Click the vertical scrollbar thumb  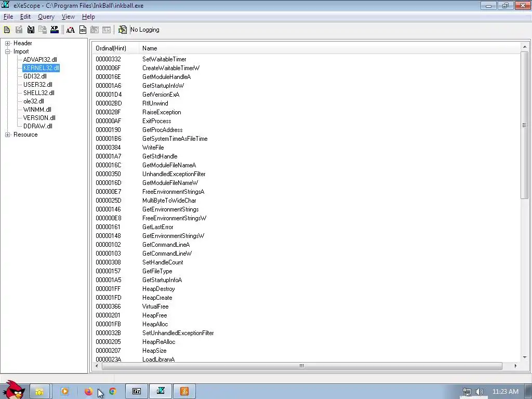coord(525,125)
